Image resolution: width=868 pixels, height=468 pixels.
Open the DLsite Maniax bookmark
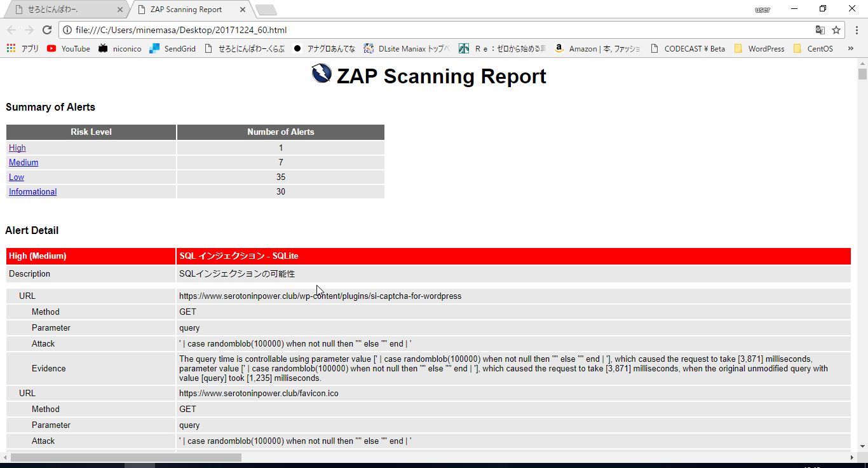tap(407, 48)
